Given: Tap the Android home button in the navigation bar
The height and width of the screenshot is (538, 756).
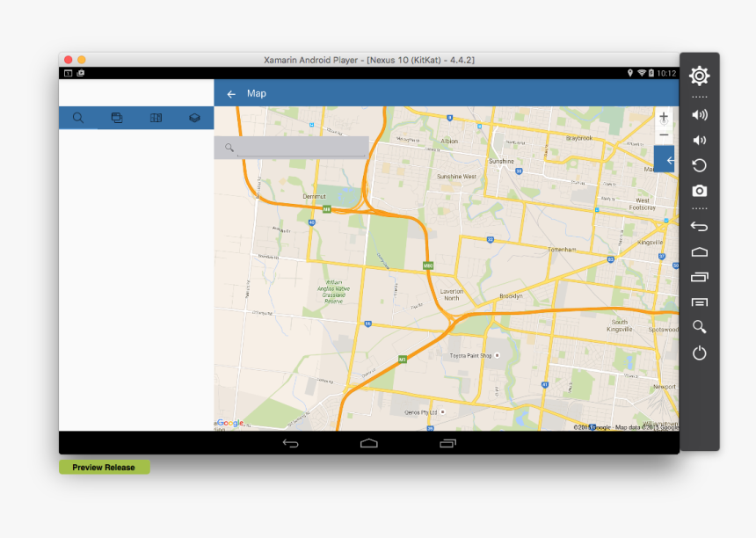Looking at the screenshot, I should click(x=369, y=443).
